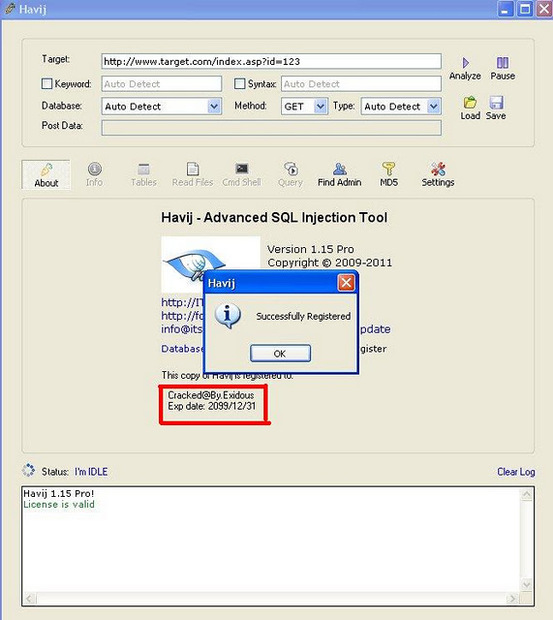Viewport: 553px width, 620px height.
Task: Focus the Keyword Auto Detect field
Action: (x=162, y=84)
